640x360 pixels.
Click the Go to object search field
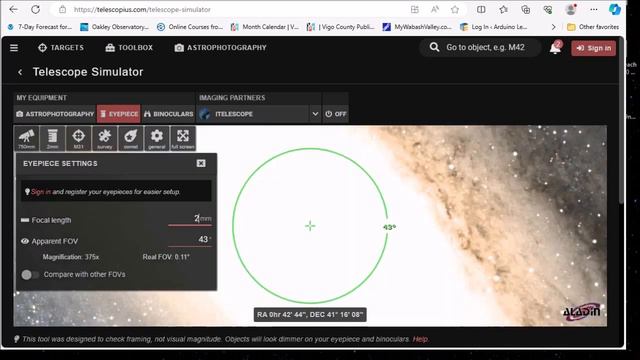tap(486, 47)
